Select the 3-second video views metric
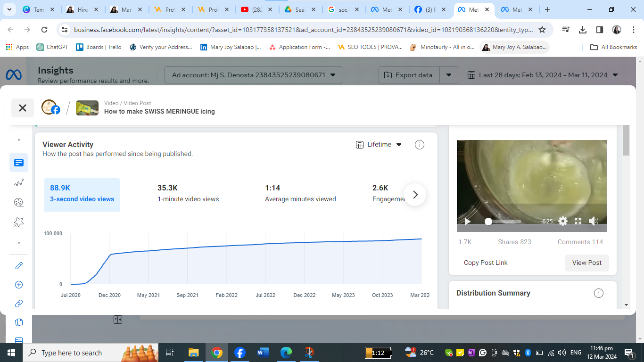The image size is (644, 362). pyautogui.click(x=82, y=194)
